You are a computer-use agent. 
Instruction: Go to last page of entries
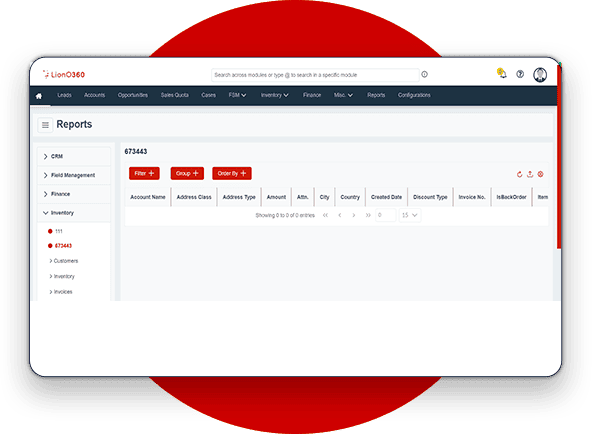(x=368, y=215)
